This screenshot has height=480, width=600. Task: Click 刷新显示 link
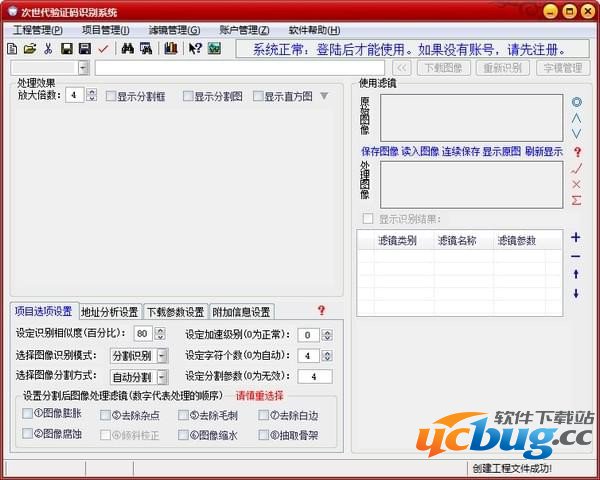point(544,152)
